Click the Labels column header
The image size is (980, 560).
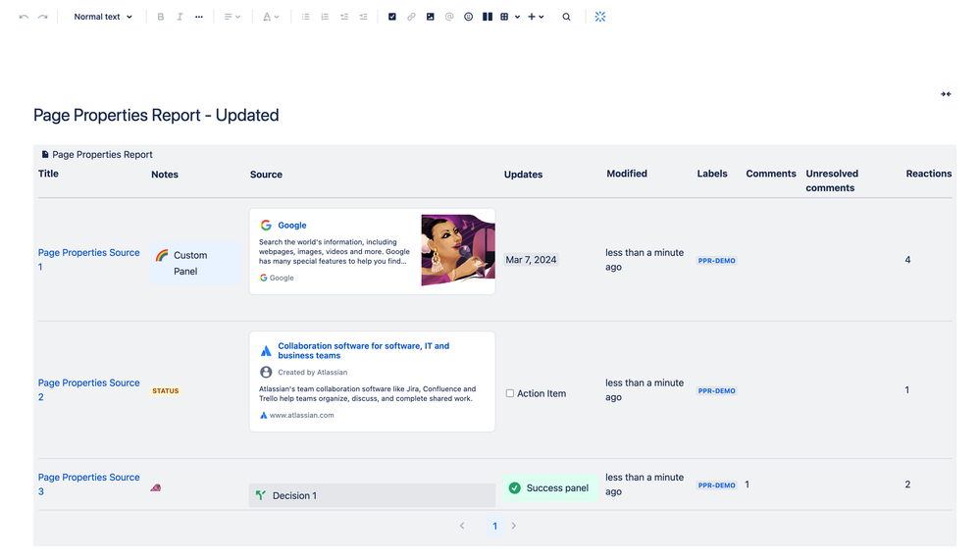(x=712, y=174)
